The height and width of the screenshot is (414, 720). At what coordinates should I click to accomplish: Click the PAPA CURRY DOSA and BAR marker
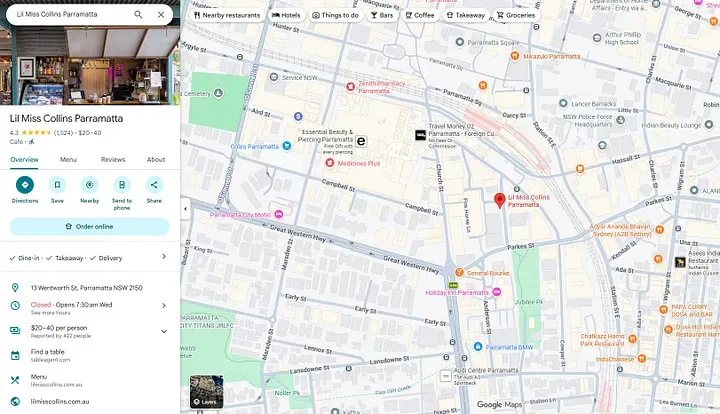tap(663, 309)
